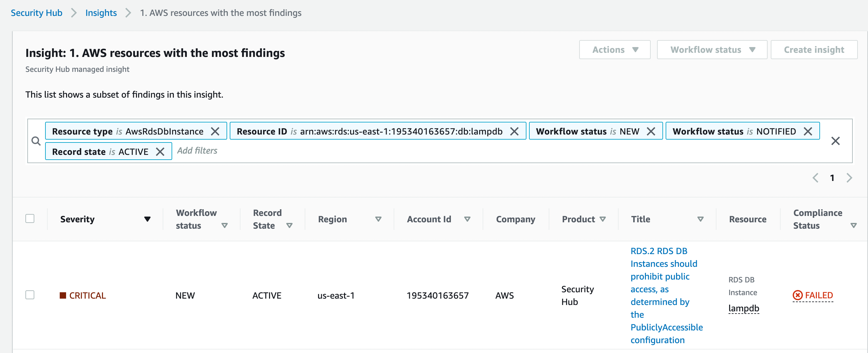Check the CRITICAL finding row checkbox
This screenshot has height=353, width=868.
pyautogui.click(x=30, y=295)
